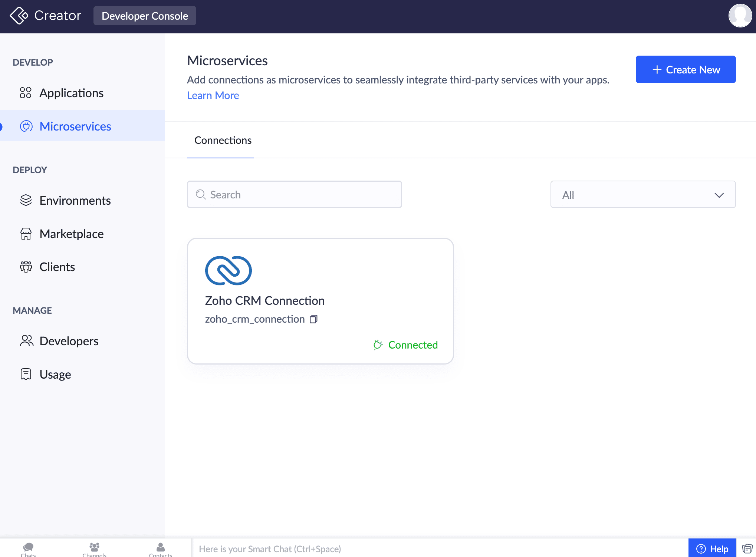
Task: Click the Help button
Action: (x=712, y=548)
